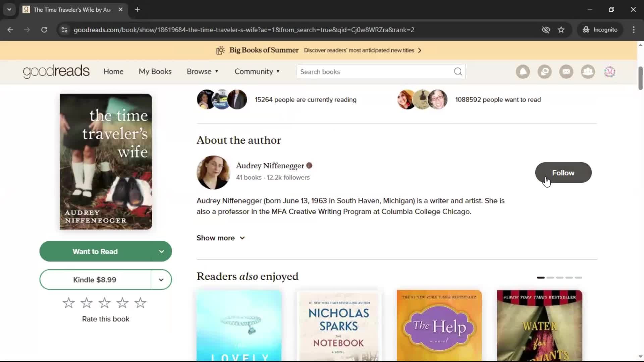Screen dimensions: 644x362
Task: Open Water for Elephants book cover
Action: click(x=539, y=325)
